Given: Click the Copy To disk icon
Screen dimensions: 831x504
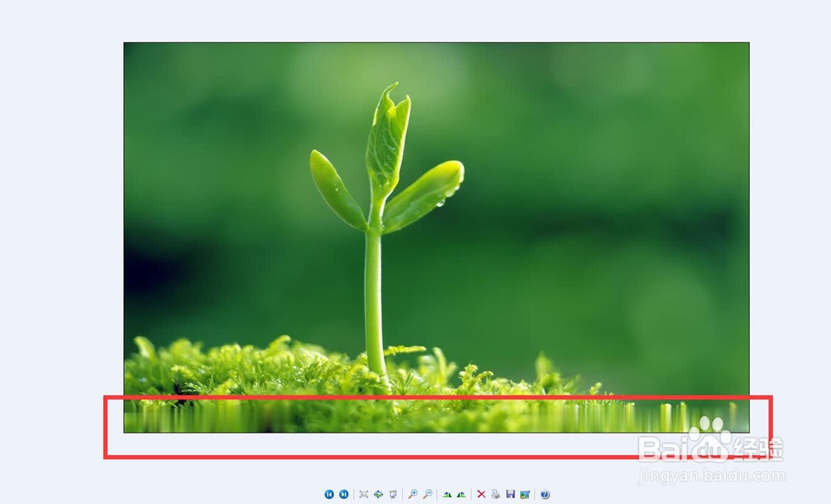Looking at the screenshot, I should click(x=511, y=493).
